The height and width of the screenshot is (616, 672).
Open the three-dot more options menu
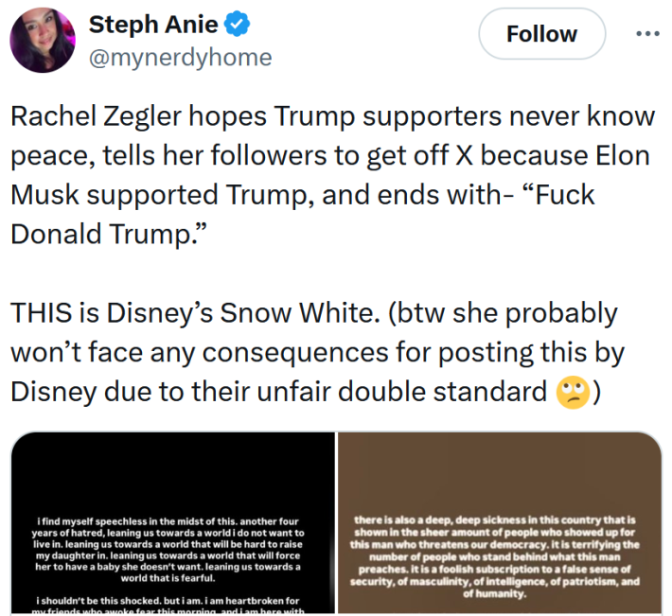[x=647, y=34]
